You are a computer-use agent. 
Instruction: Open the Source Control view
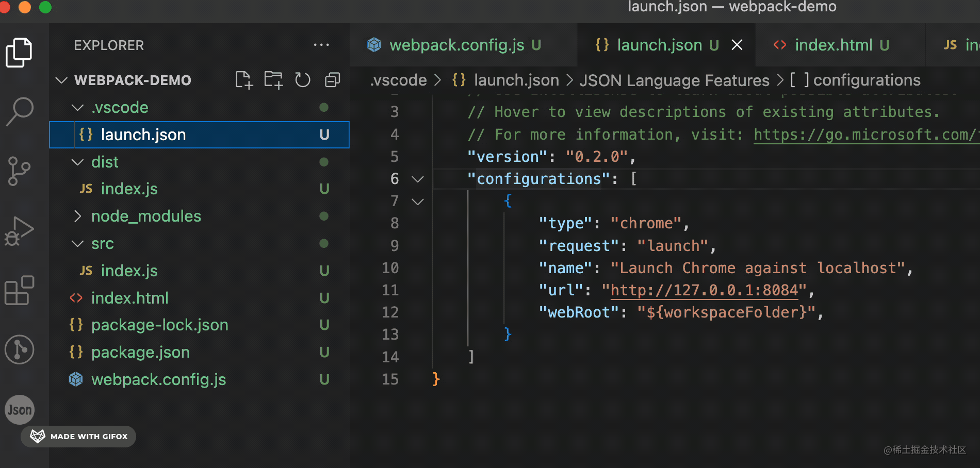pos(20,171)
